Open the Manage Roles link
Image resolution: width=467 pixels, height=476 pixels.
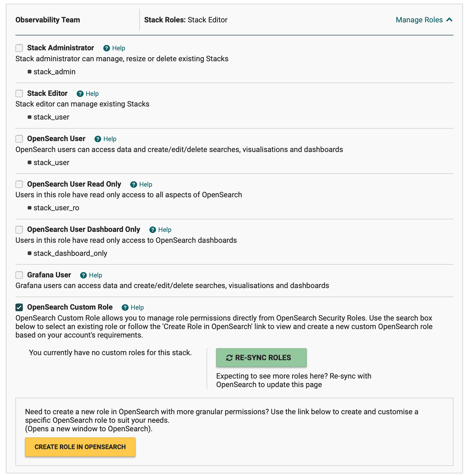419,20
